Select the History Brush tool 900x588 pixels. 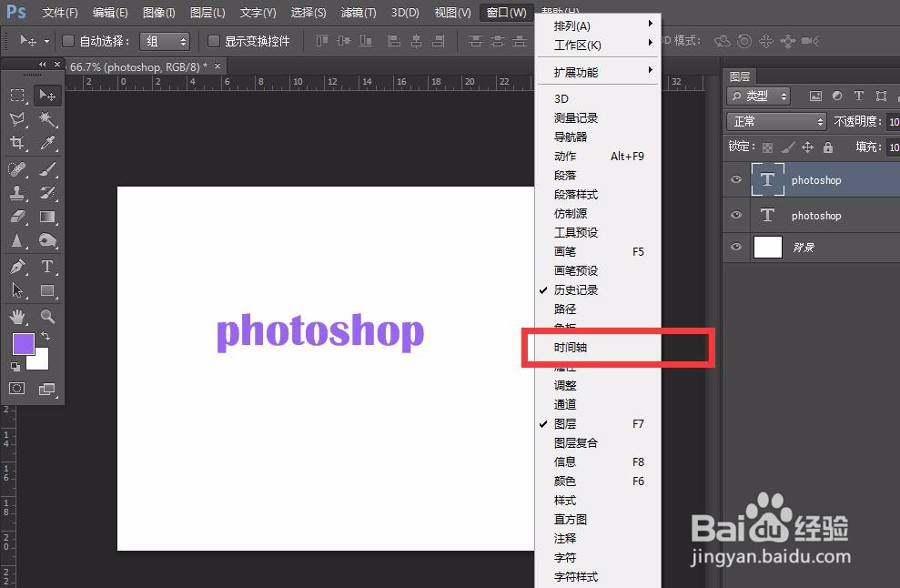point(47,193)
